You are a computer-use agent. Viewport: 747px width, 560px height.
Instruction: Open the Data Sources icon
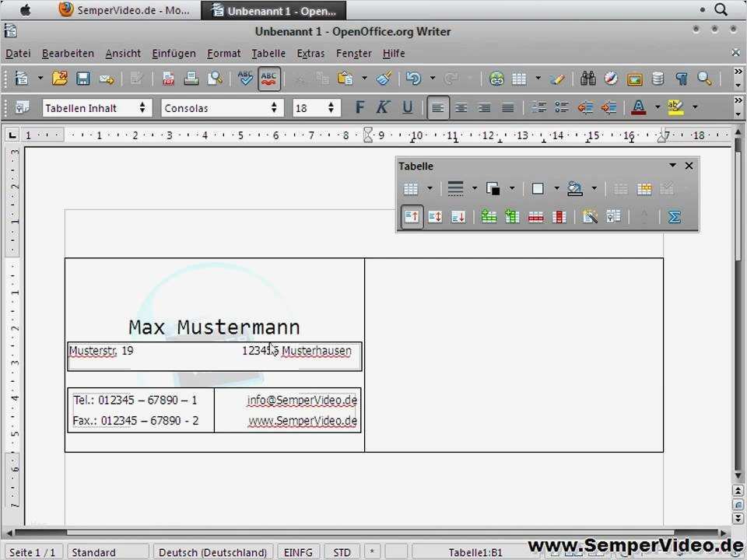pos(658,79)
